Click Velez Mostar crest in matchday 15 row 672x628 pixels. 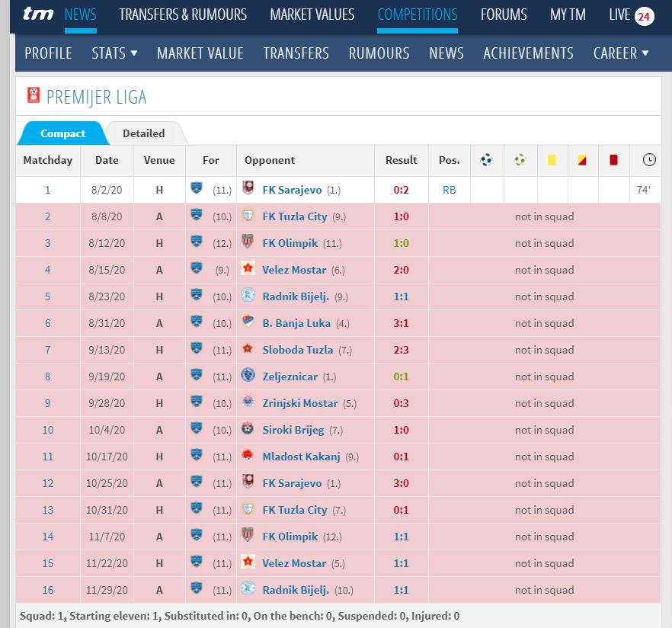248,561
